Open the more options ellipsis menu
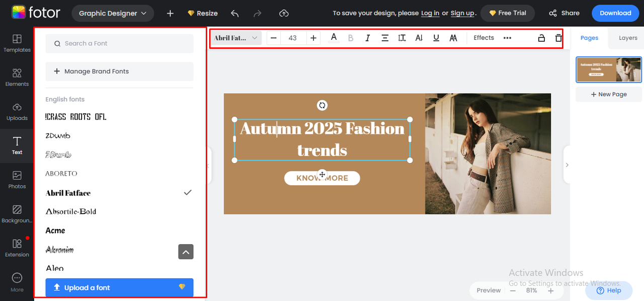644x301 pixels. pyautogui.click(x=507, y=38)
